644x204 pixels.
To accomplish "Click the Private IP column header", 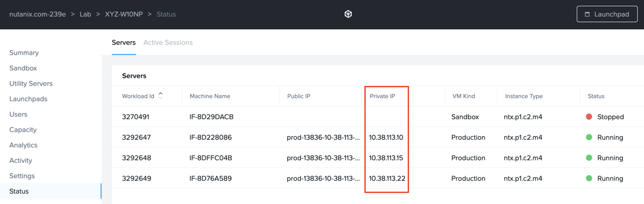I will (383, 96).
